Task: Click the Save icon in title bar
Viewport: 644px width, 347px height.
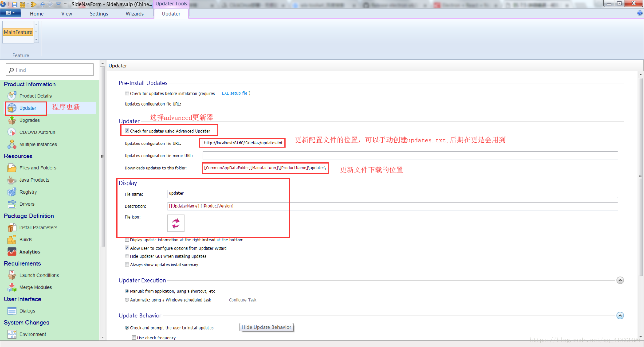Action: [14, 4]
